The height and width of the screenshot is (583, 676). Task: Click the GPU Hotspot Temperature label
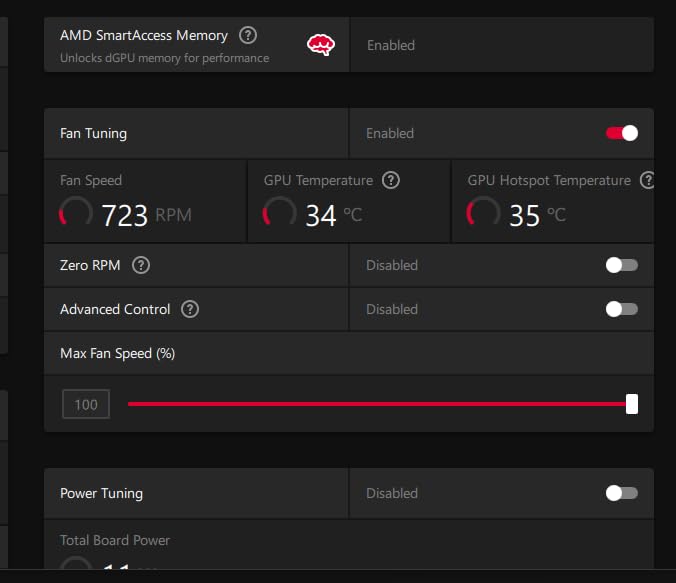tap(549, 180)
